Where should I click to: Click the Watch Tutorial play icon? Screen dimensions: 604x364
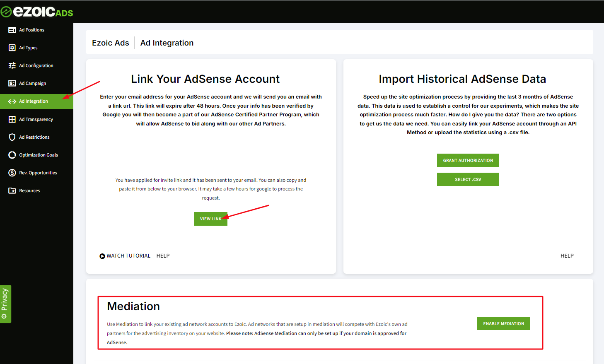pos(102,256)
